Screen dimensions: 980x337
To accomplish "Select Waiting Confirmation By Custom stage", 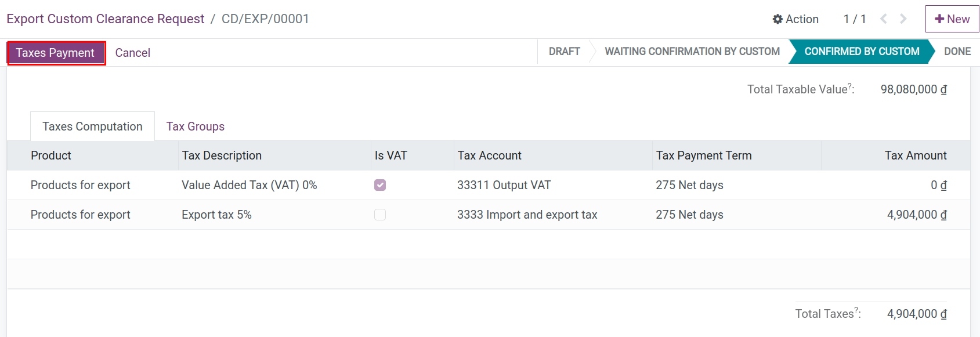I will pyautogui.click(x=692, y=52).
